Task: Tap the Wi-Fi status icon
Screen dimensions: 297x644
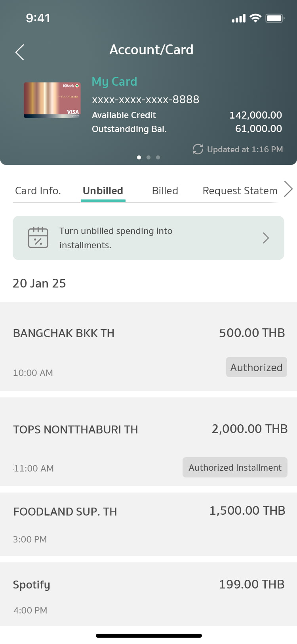Action: [256, 18]
